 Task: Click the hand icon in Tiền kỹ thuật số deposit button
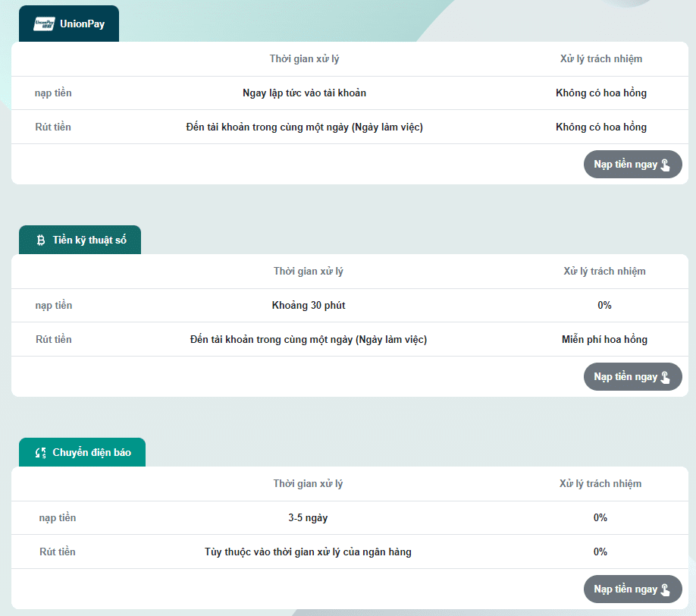[666, 377]
